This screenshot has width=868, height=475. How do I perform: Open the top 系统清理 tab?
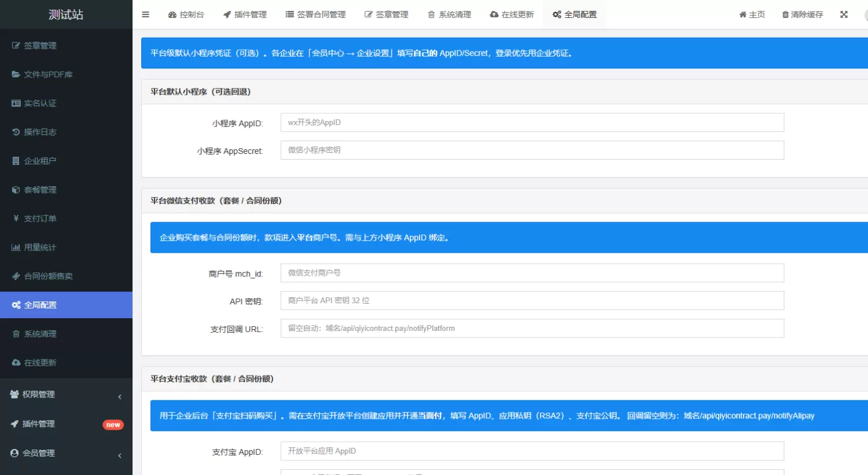point(449,14)
